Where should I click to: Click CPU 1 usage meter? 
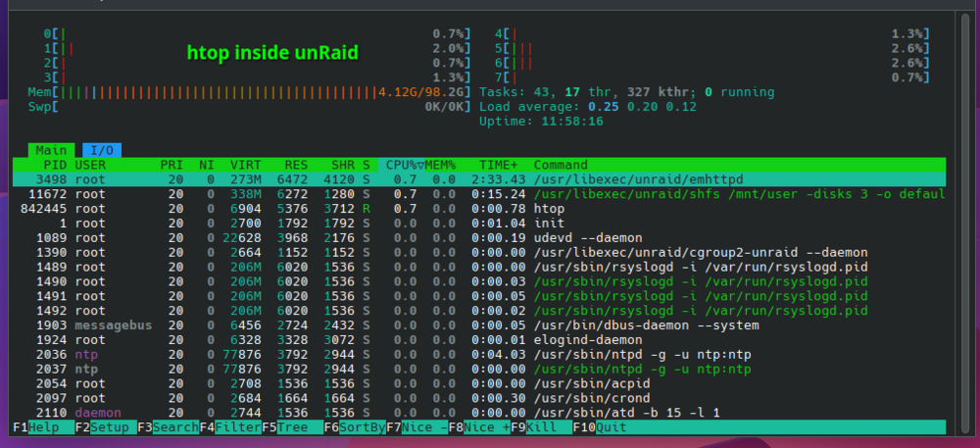[x=258, y=48]
